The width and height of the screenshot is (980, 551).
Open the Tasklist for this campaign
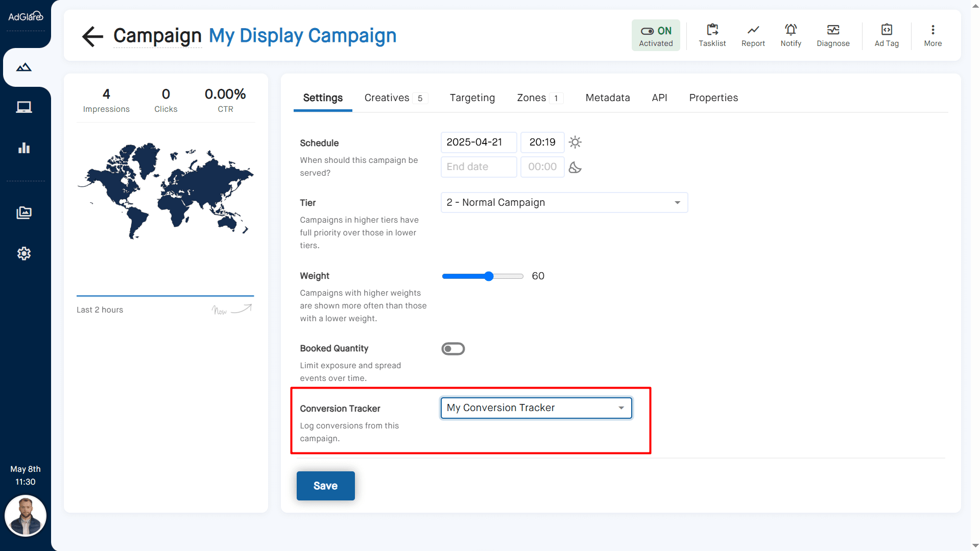(712, 35)
